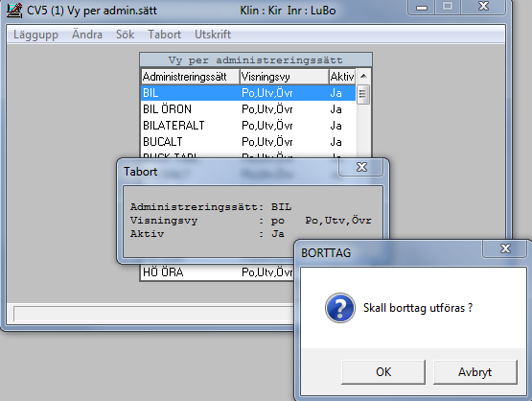
Task: Select the BILATERALT row
Action: (x=248, y=126)
